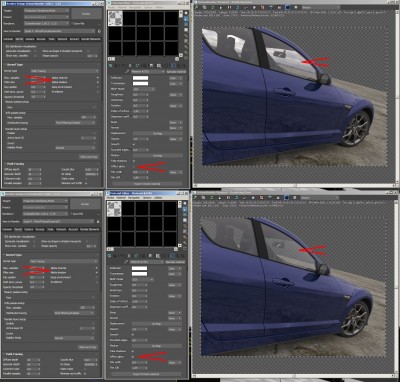Toggle Alpha channel checkbox in the upper Render Setup
This screenshot has width=400, height=382.
coord(98,78)
